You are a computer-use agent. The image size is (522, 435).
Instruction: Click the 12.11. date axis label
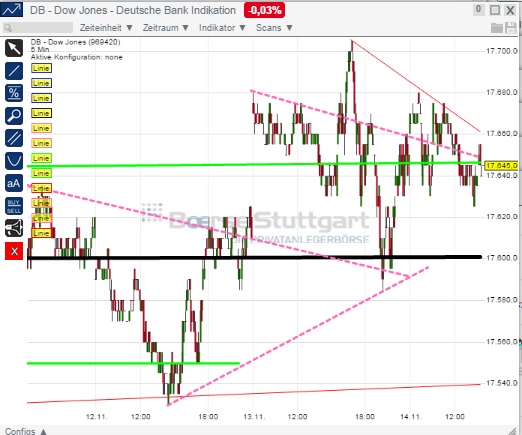coord(97,417)
